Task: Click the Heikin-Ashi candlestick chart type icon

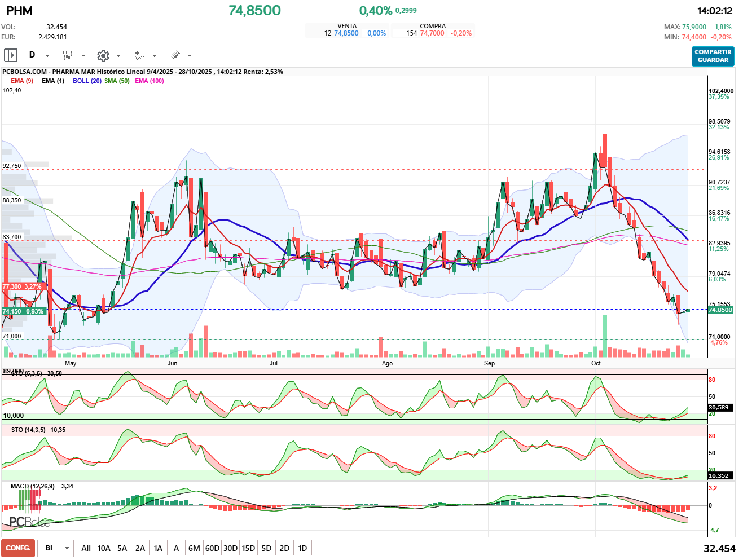Action: [x=68, y=55]
